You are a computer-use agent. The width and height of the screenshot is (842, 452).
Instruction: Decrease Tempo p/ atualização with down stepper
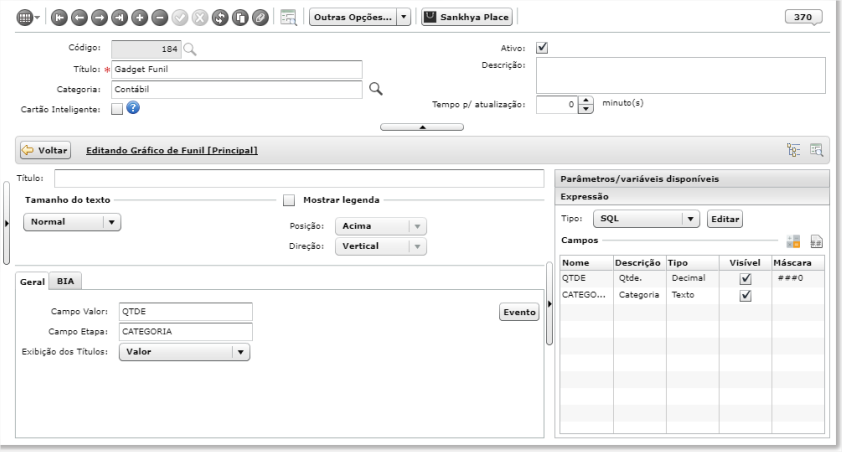coord(586,109)
